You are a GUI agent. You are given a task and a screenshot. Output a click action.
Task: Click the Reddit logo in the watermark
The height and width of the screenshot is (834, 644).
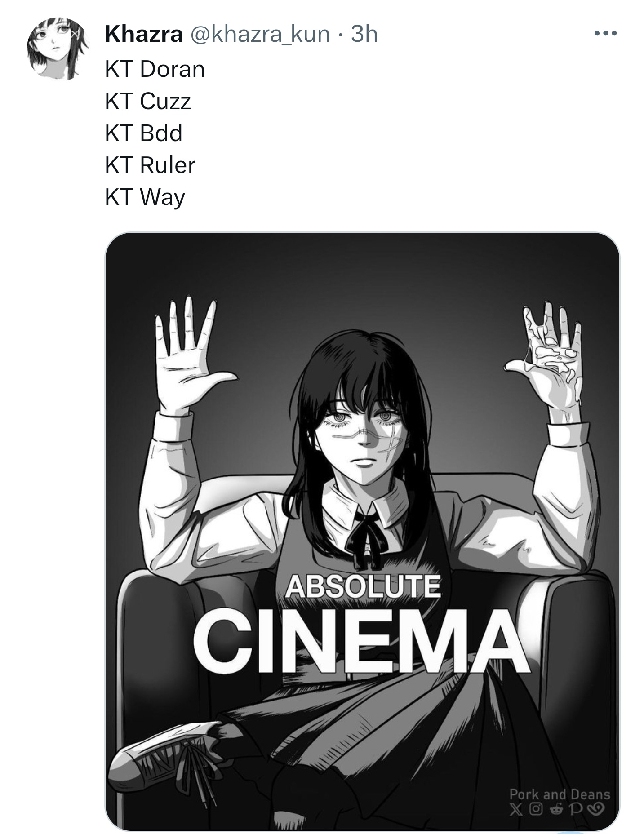[x=556, y=809]
